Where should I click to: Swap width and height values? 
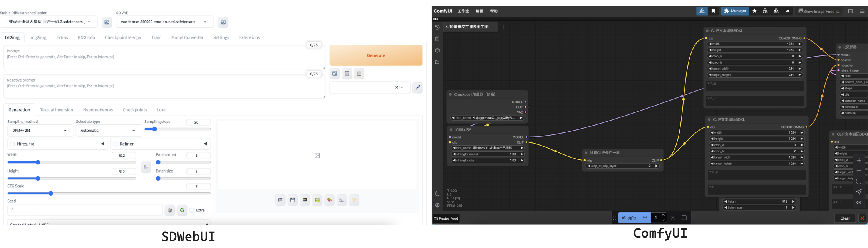click(146, 167)
